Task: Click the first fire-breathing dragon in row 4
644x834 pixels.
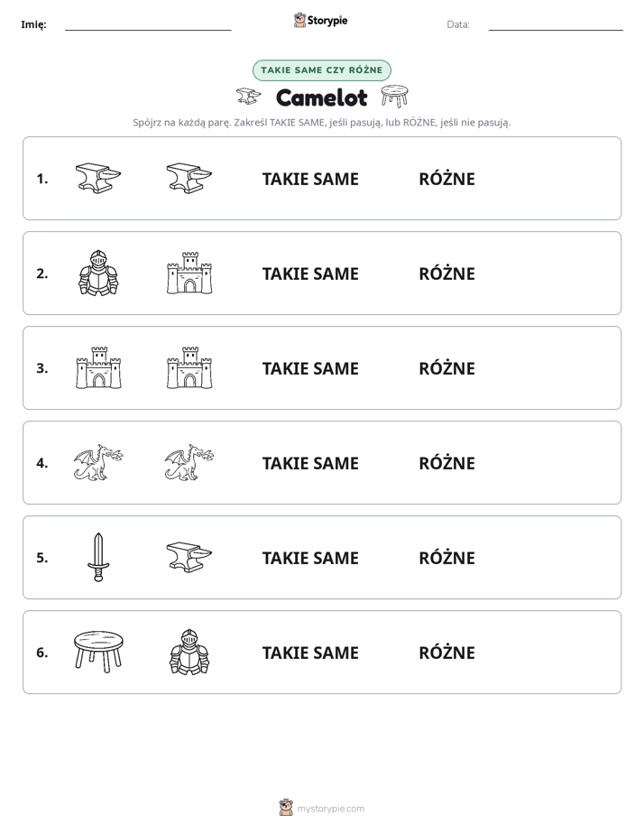Action: pos(98,463)
